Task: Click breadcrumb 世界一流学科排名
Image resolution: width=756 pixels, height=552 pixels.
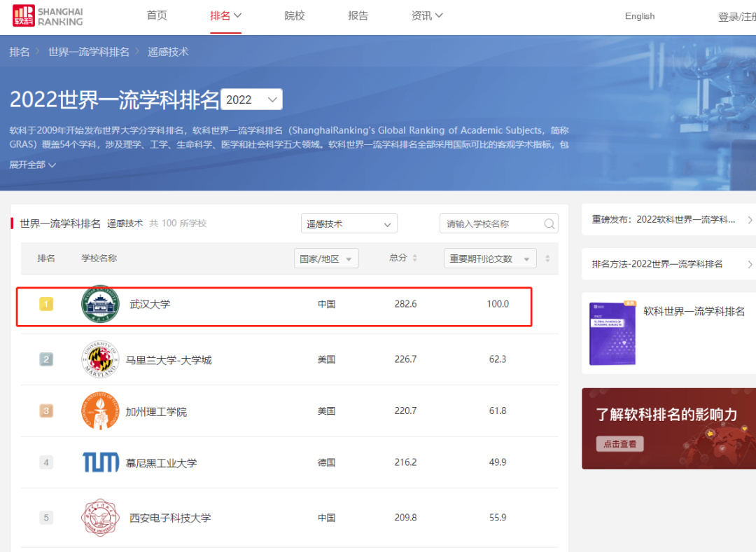Action: click(x=89, y=52)
